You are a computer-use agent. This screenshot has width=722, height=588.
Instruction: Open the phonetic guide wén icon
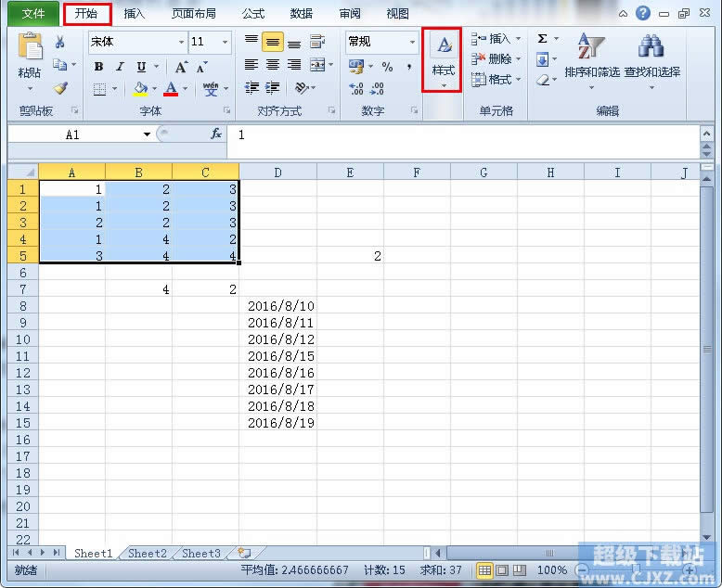(x=211, y=88)
